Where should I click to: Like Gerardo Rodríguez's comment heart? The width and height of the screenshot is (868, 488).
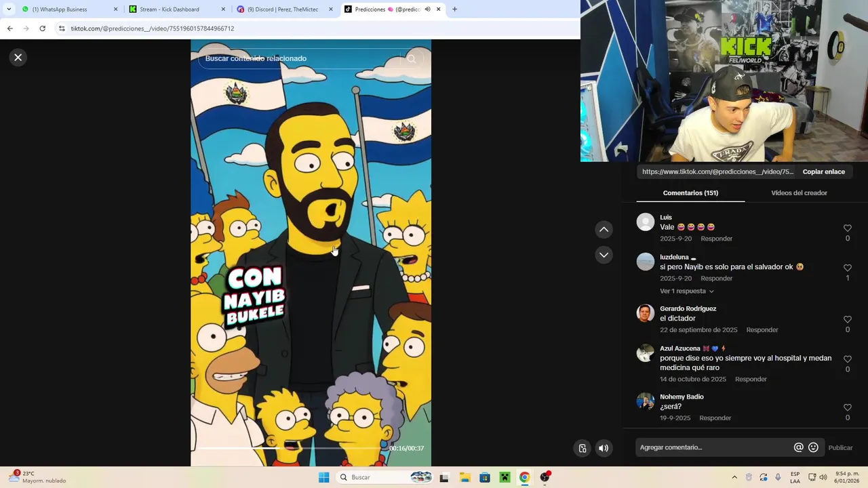click(x=847, y=319)
